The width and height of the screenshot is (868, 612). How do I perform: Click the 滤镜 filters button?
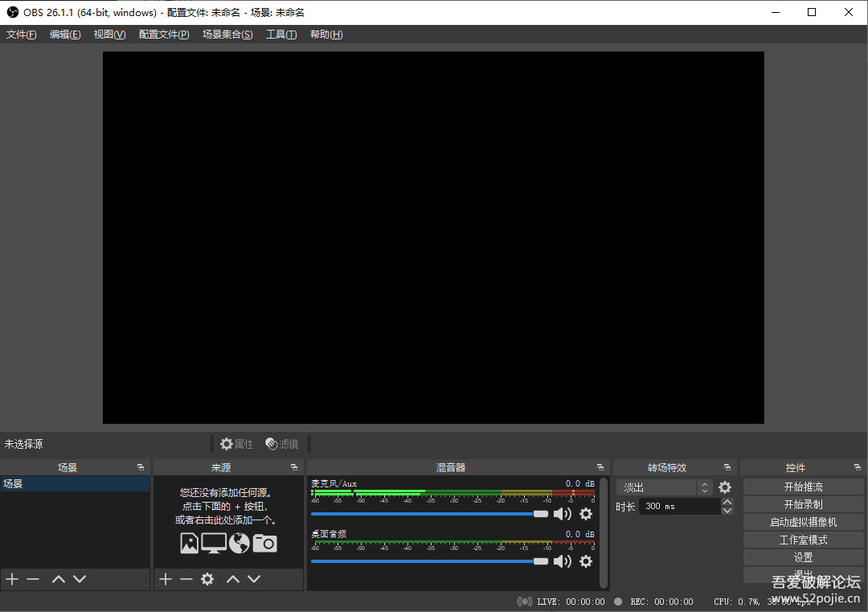(282, 444)
